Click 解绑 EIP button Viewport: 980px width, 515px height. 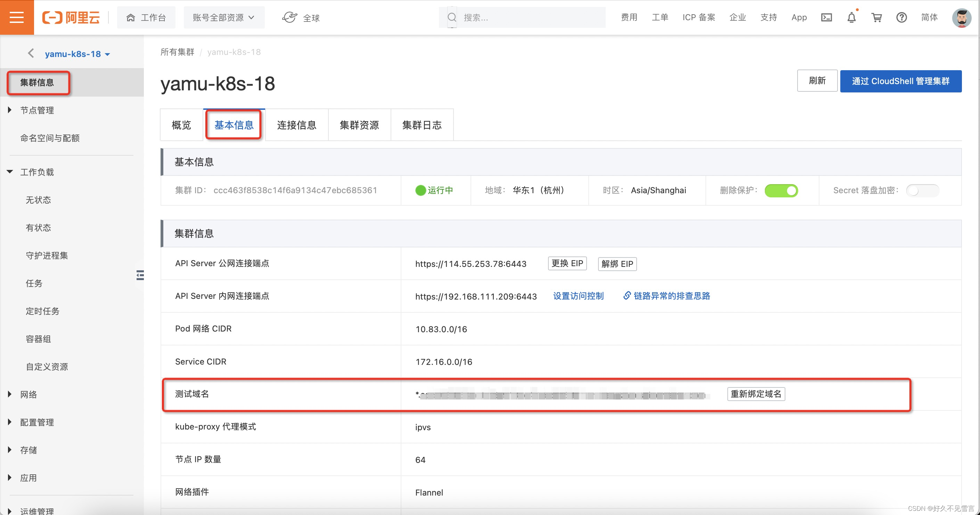coord(617,264)
